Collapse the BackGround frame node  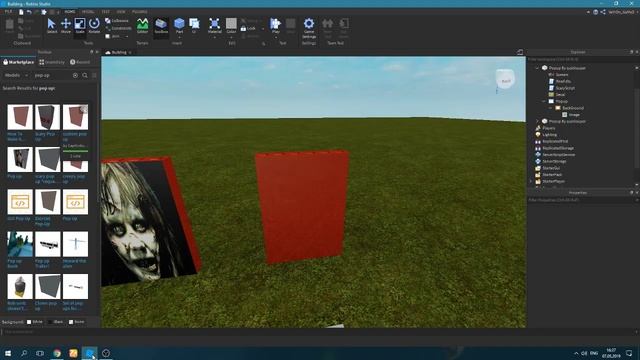pyautogui.click(x=550, y=108)
